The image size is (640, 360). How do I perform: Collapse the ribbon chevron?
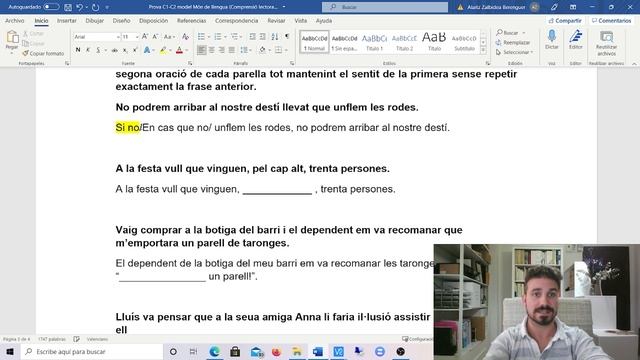tap(634, 64)
